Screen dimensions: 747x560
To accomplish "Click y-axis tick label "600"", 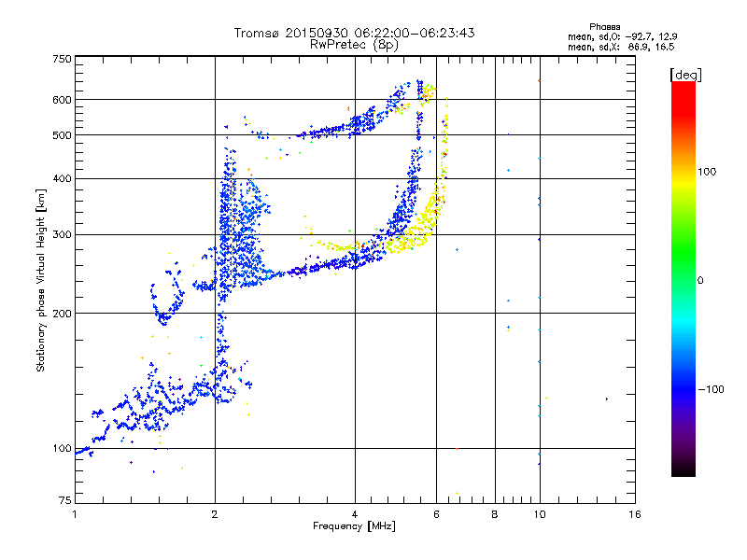I will tap(62, 100).
